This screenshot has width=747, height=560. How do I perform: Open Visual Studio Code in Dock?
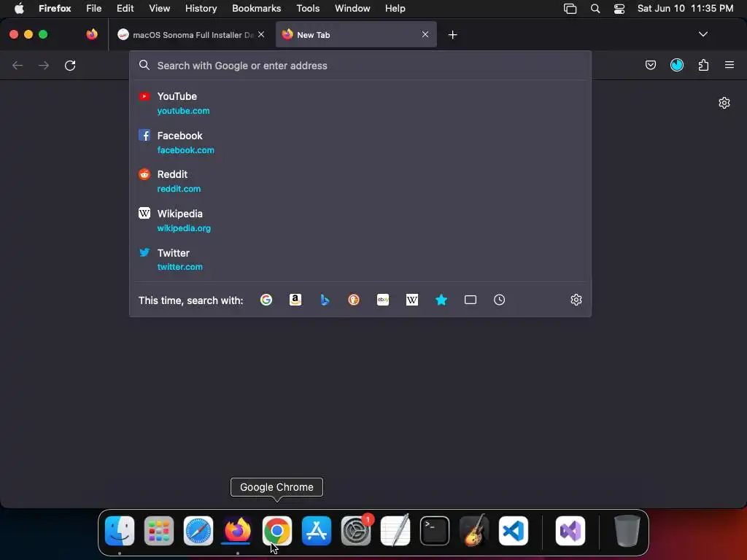513,531
